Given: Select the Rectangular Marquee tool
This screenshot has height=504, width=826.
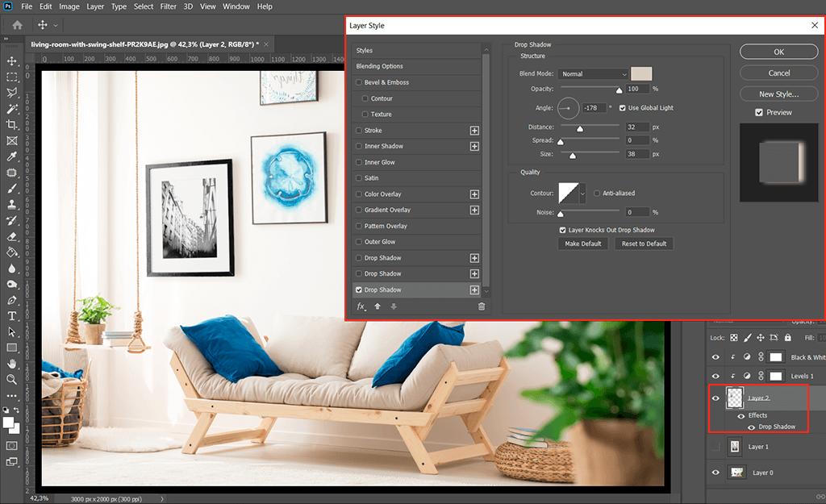Looking at the screenshot, I should (11, 77).
